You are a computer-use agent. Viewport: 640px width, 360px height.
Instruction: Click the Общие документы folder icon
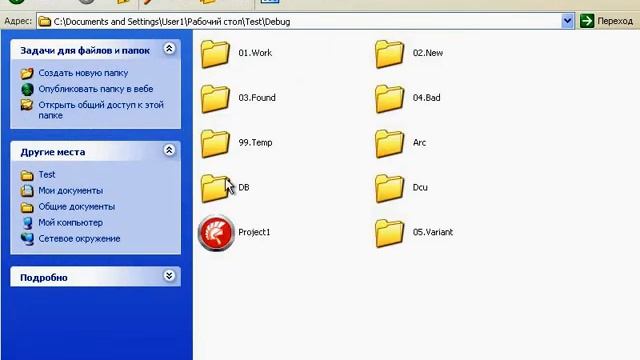tap(27, 207)
